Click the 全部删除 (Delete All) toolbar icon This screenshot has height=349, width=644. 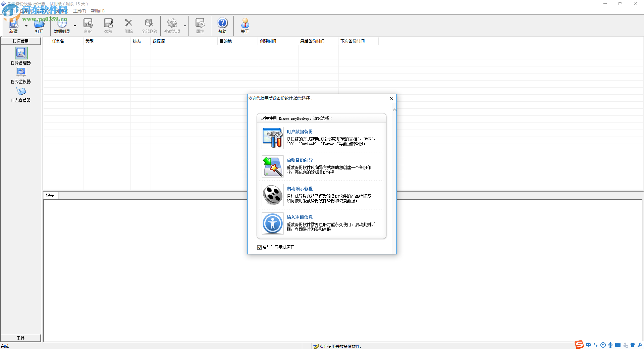click(149, 23)
